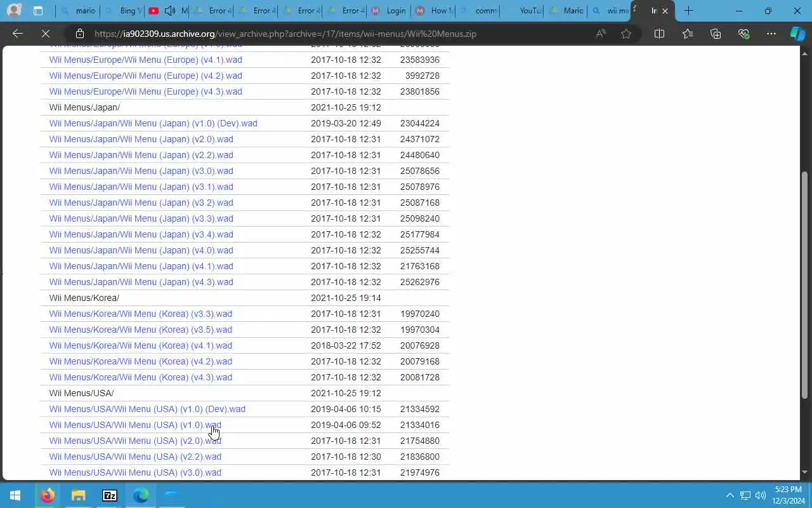Open Wii Menu (Japan) (v2.2).wad link
This screenshot has height=508, width=812.
(x=141, y=155)
